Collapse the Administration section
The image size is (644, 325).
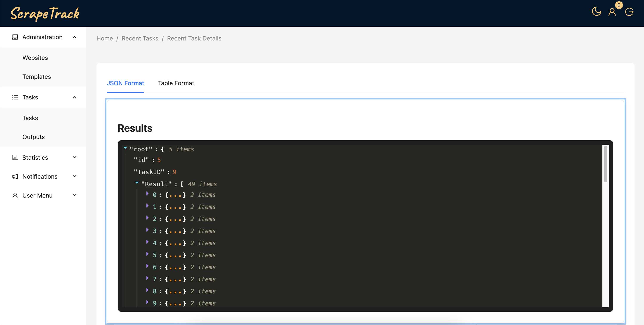[74, 37]
